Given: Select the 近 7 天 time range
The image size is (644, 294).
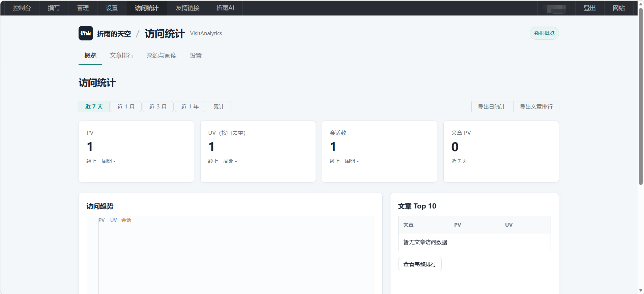Looking at the screenshot, I should pyautogui.click(x=94, y=106).
